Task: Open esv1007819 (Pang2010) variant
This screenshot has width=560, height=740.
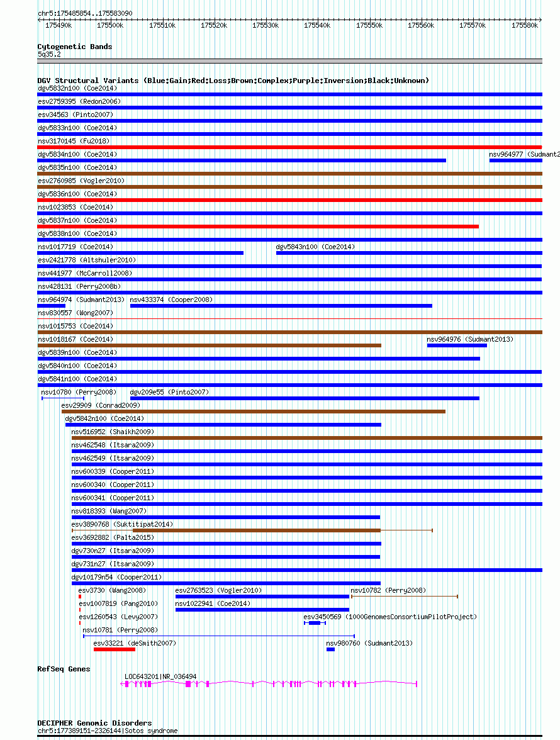Action: coord(80,610)
